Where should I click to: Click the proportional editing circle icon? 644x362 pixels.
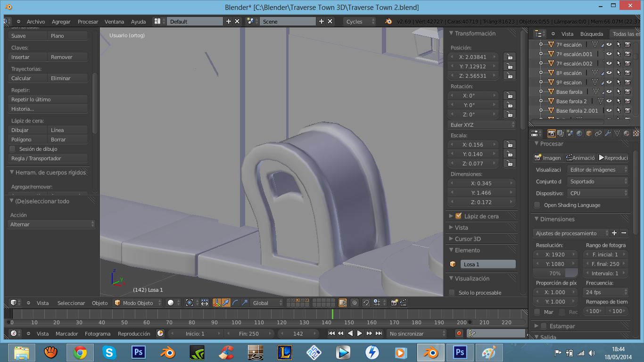[355, 303]
